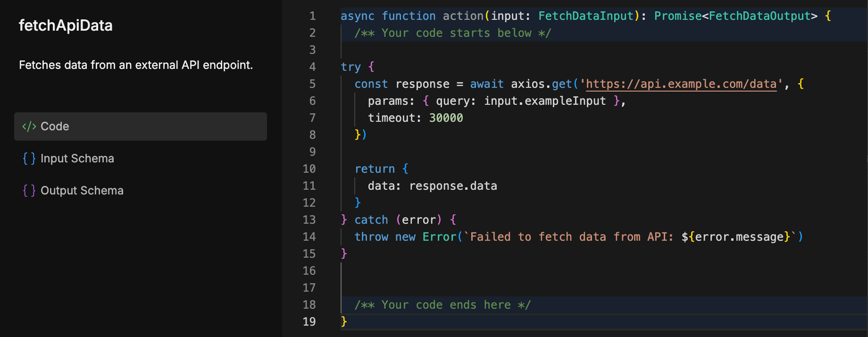This screenshot has height=337, width=868.
Task: Click the 'catch' keyword on line 13
Action: coord(371,220)
